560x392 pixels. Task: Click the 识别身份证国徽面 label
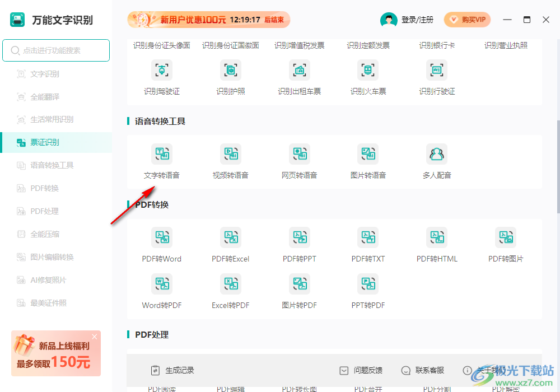pos(231,45)
